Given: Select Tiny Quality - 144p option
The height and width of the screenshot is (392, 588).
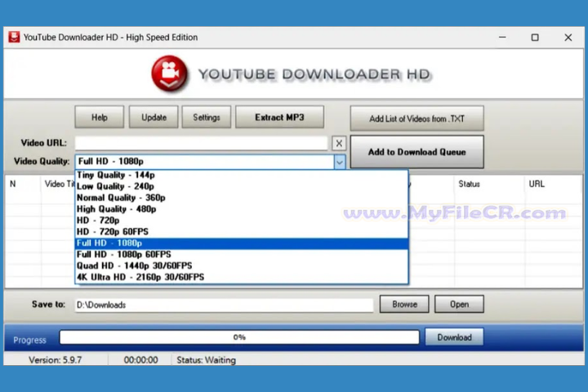Looking at the screenshot, I should 242,176.
